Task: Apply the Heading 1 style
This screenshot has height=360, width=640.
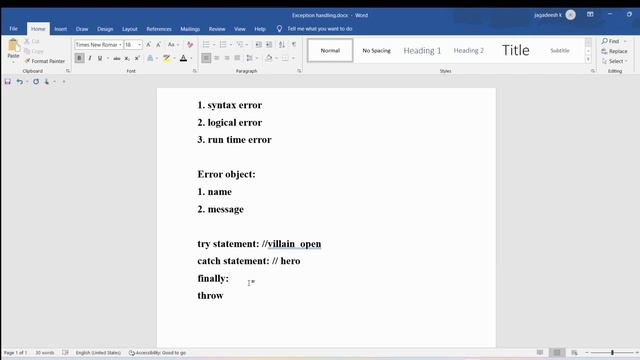Action: point(422,51)
